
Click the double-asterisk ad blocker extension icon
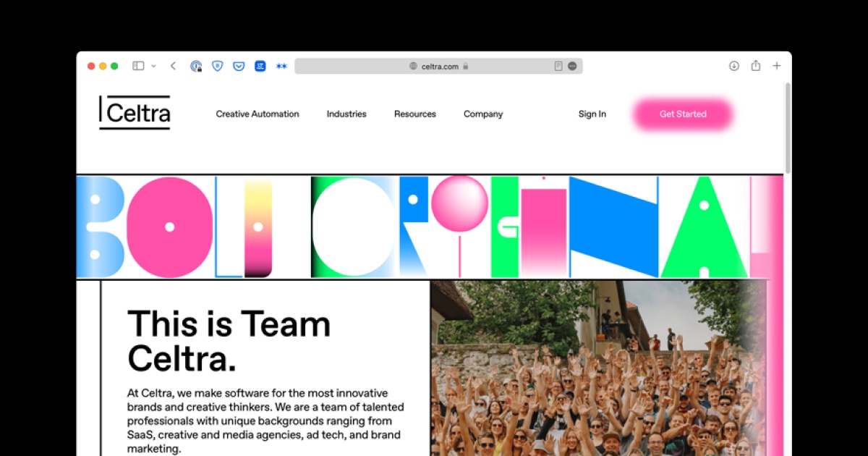(x=281, y=66)
